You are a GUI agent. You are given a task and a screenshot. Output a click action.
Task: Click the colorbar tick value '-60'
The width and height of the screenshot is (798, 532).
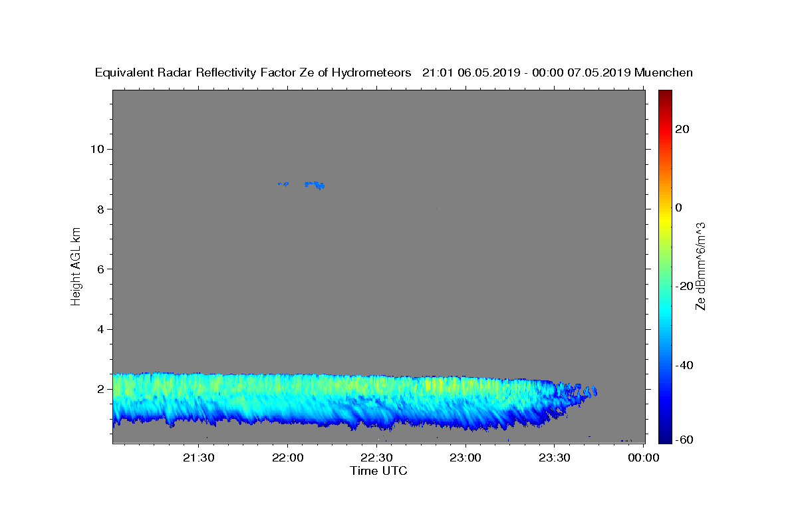point(685,440)
